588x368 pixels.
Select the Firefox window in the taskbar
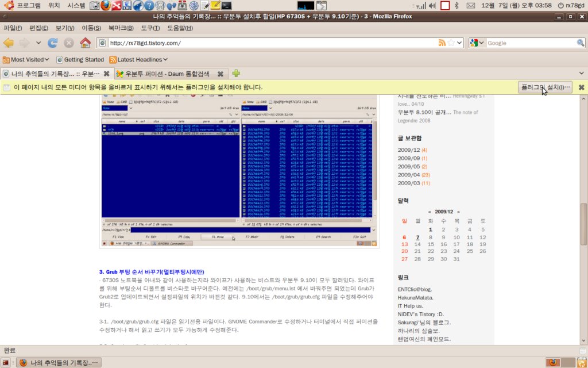(59, 363)
